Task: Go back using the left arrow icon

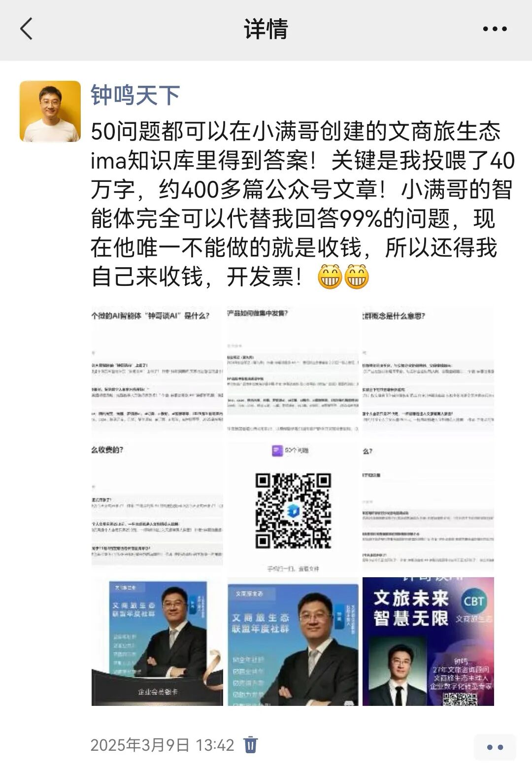Action: coord(27,29)
